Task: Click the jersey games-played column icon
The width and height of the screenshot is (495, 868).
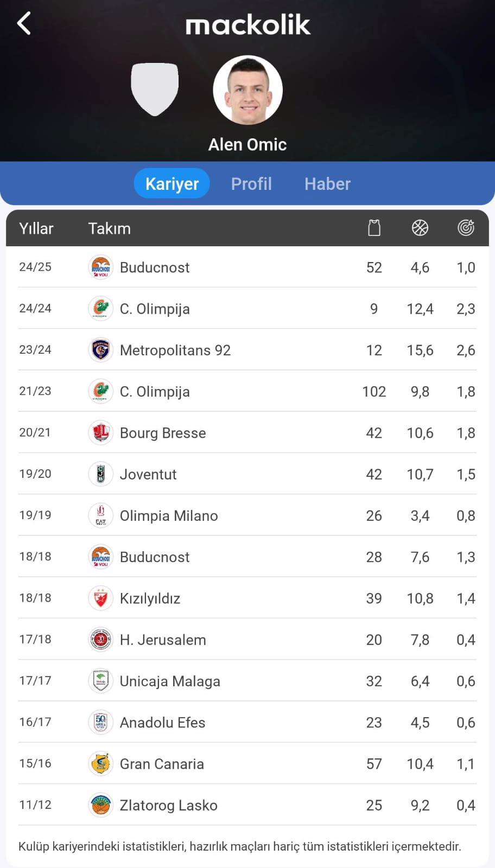Action: coord(374,228)
